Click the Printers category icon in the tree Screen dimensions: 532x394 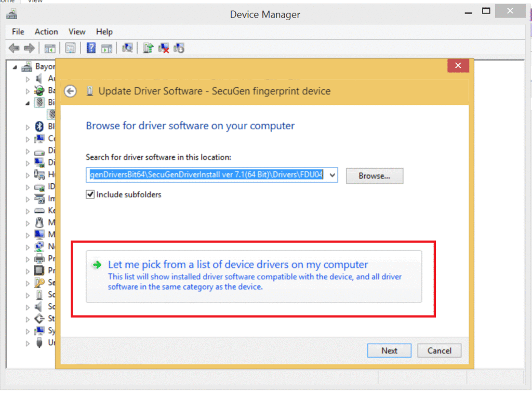39,259
